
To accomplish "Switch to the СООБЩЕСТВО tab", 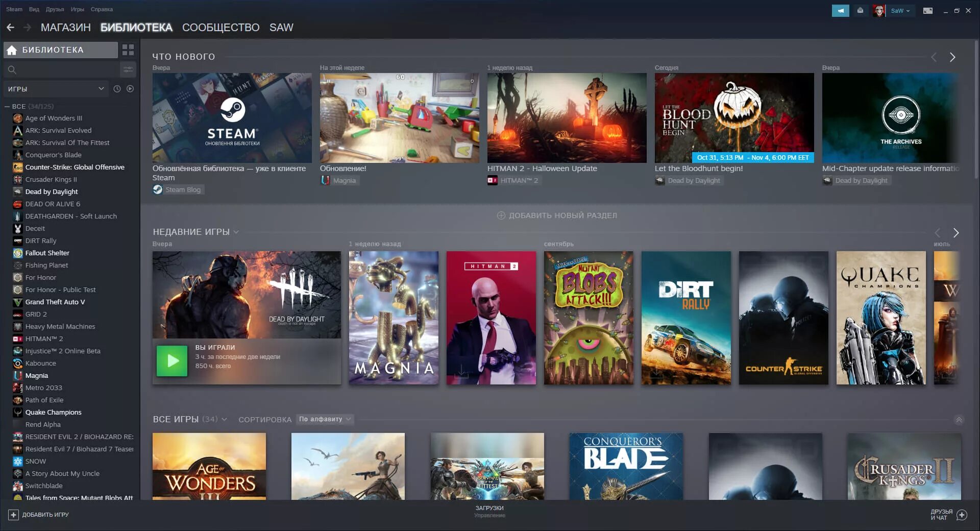I will (x=220, y=28).
